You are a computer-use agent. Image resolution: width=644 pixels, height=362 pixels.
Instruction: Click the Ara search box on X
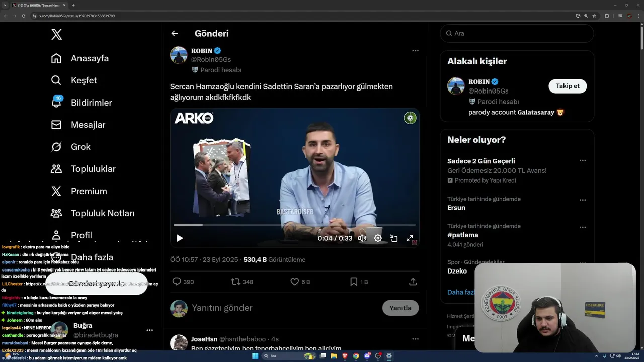[x=517, y=33]
